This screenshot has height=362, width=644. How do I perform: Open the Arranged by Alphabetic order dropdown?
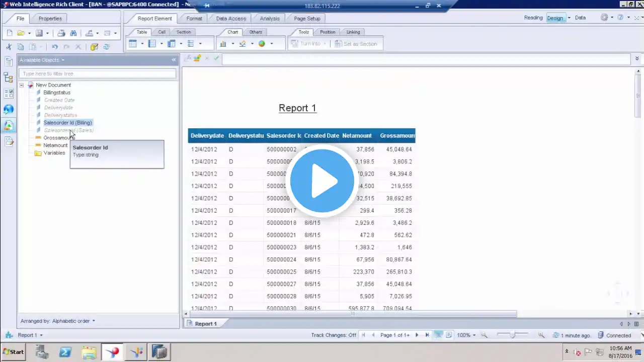58,321
